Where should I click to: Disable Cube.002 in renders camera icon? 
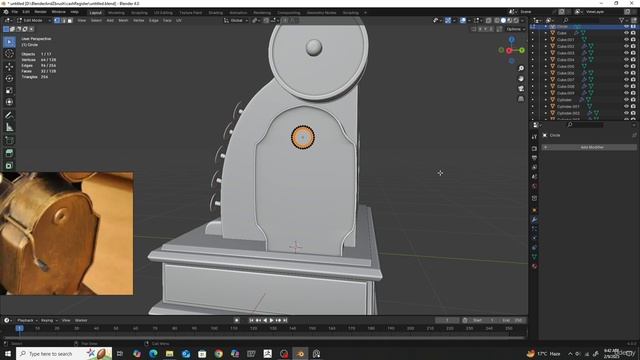[x=633, y=46]
